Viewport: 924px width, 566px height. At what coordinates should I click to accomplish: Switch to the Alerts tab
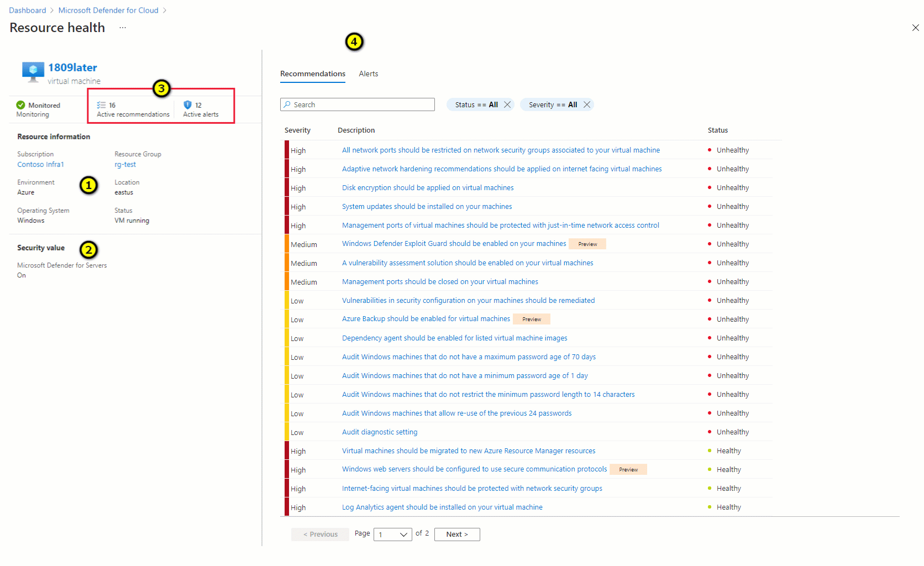[368, 74]
